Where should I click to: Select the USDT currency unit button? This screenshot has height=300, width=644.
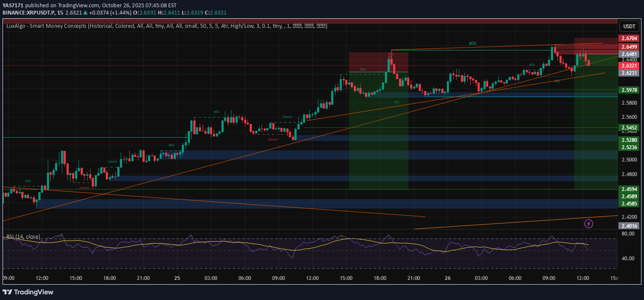click(x=629, y=26)
